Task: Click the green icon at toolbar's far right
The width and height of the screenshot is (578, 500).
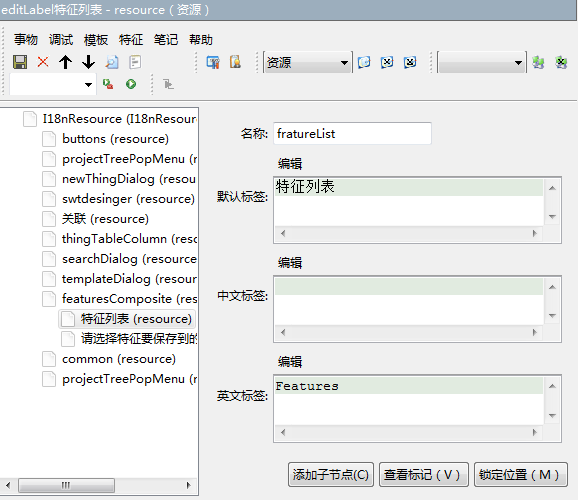Action: (x=561, y=62)
